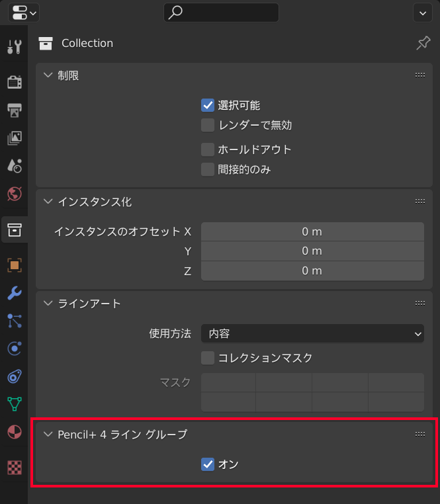
Task: Click the 使用方法 label
Action: (170, 333)
